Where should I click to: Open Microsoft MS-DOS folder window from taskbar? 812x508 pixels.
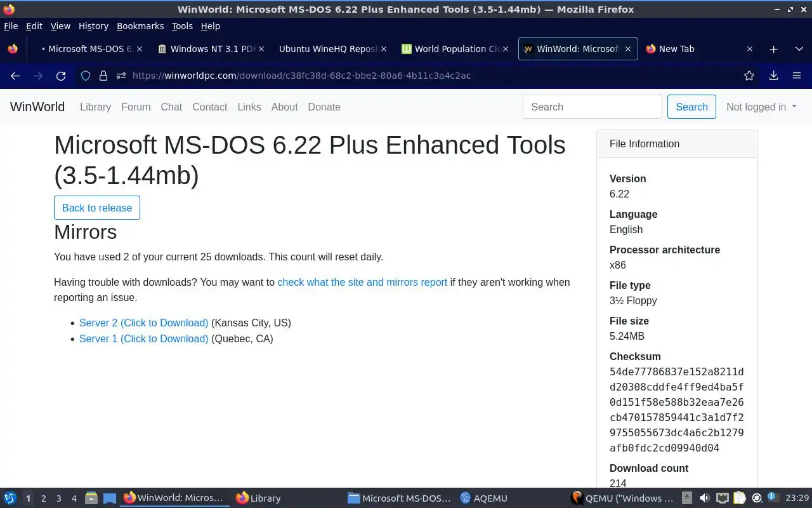[400, 498]
